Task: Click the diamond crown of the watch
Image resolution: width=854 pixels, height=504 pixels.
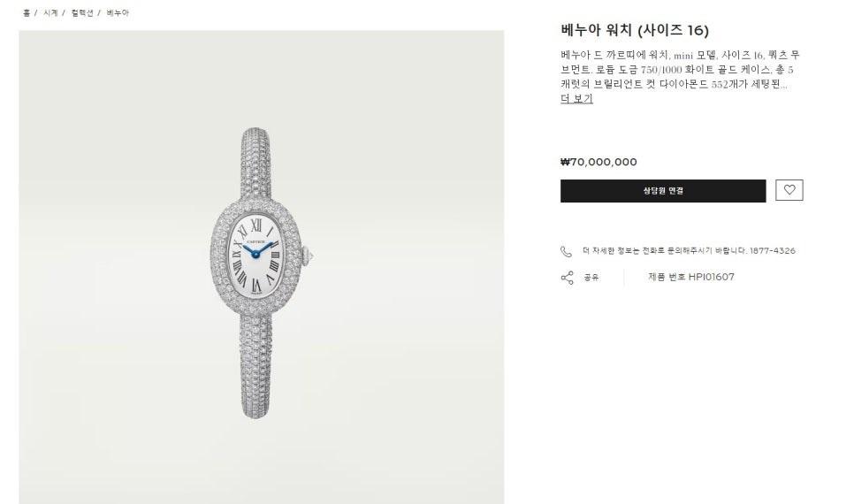Action: tap(308, 256)
